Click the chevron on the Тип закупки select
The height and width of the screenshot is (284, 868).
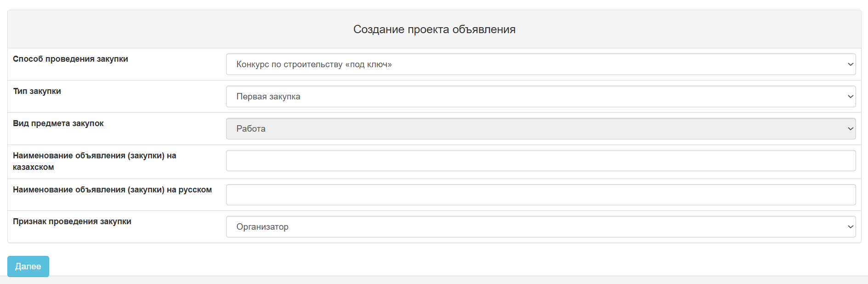850,97
